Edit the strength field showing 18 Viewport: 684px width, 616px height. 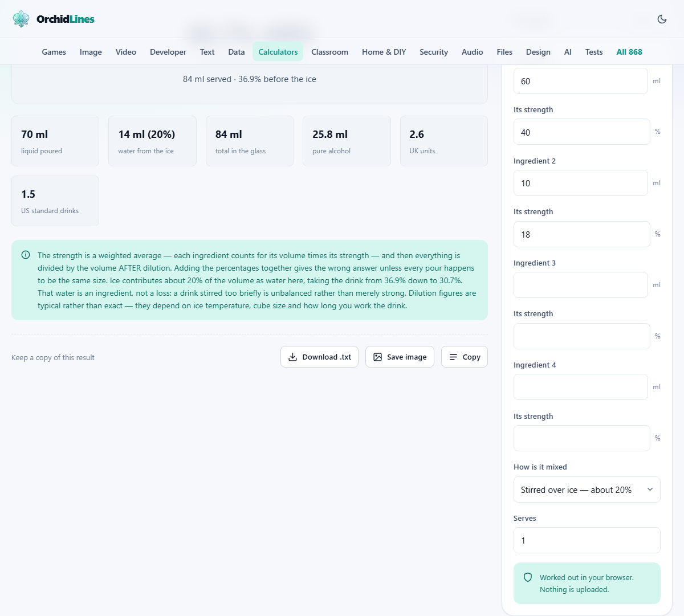pos(582,234)
